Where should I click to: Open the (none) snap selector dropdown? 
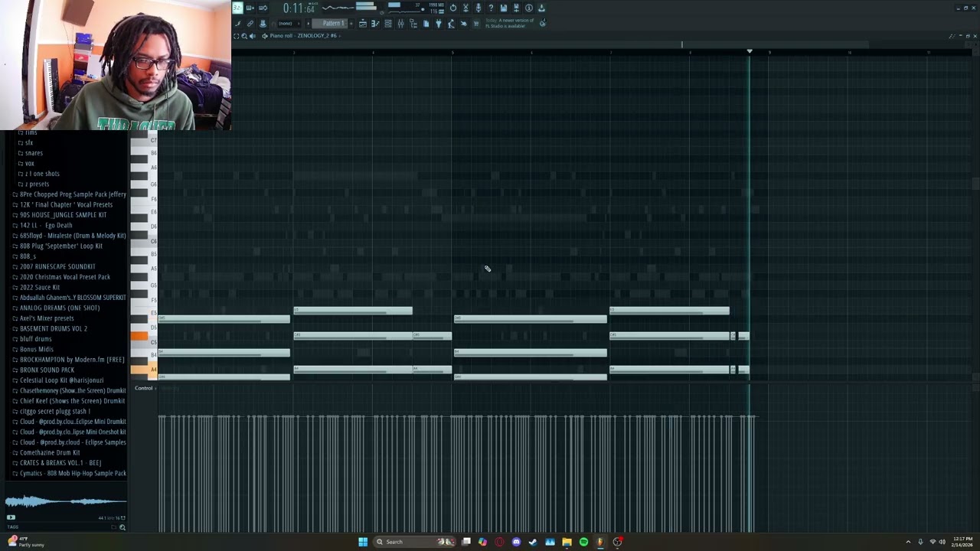(x=289, y=24)
